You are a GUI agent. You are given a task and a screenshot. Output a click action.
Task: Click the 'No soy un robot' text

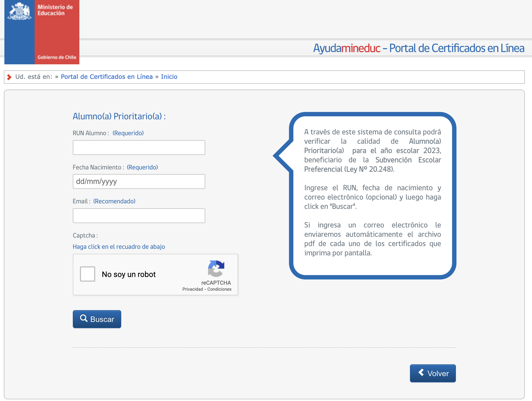click(x=129, y=274)
